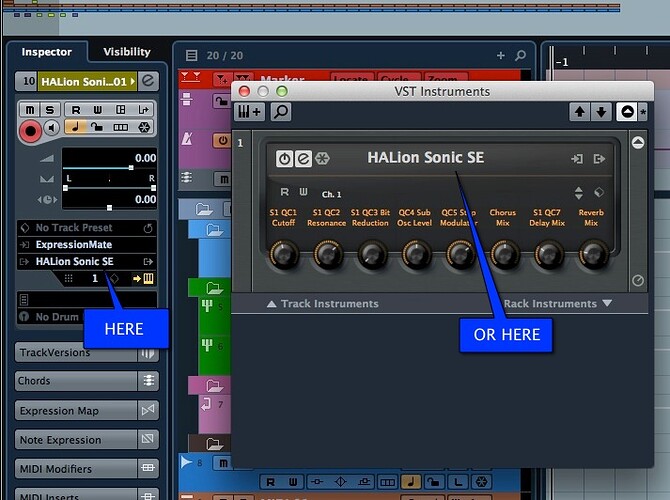This screenshot has height=500, width=670.
Task: Click the rack slot output activation icon
Action: pos(599,159)
